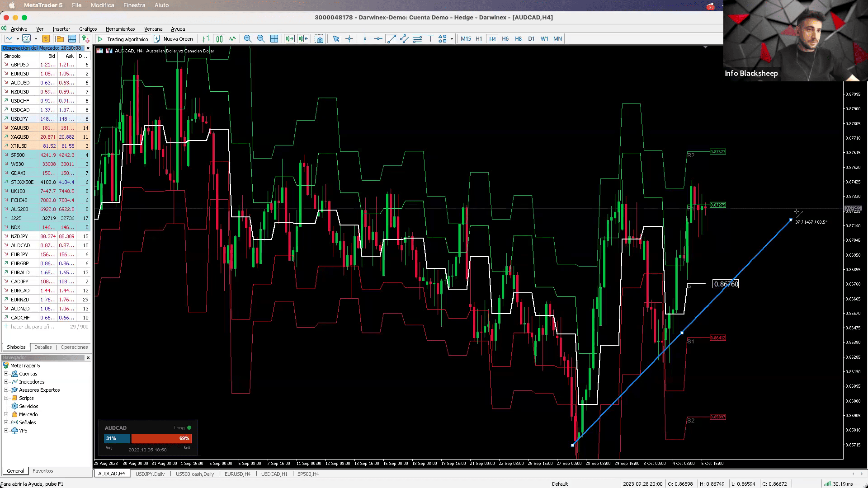This screenshot has width=868, height=488.
Task: Toggle Navigator folder icon
Action: click(x=59, y=39)
